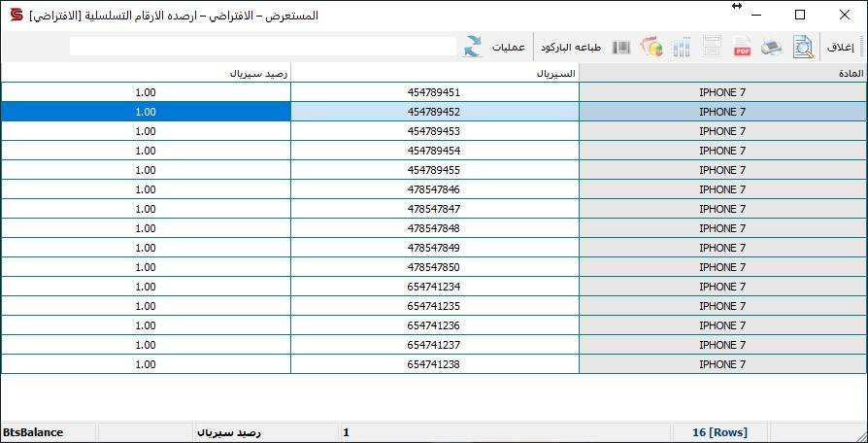
Task: Click رصيد سيريال label in status bar
Action: click(x=229, y=432)
